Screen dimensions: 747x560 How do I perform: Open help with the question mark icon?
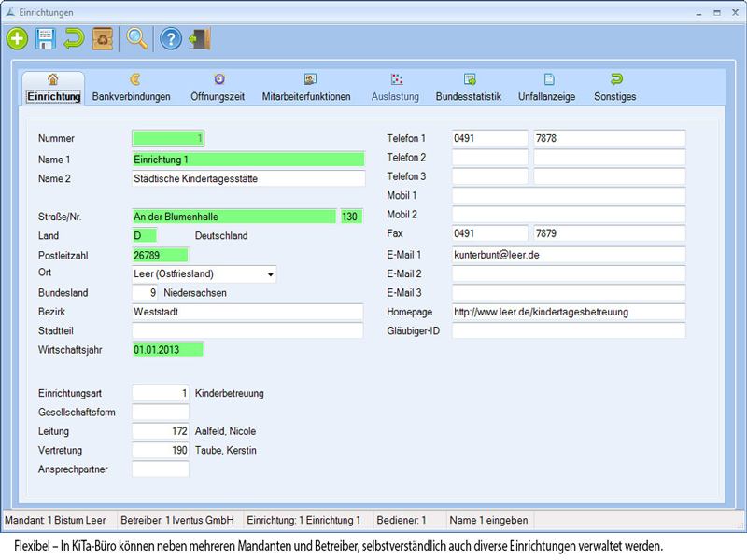170,38
